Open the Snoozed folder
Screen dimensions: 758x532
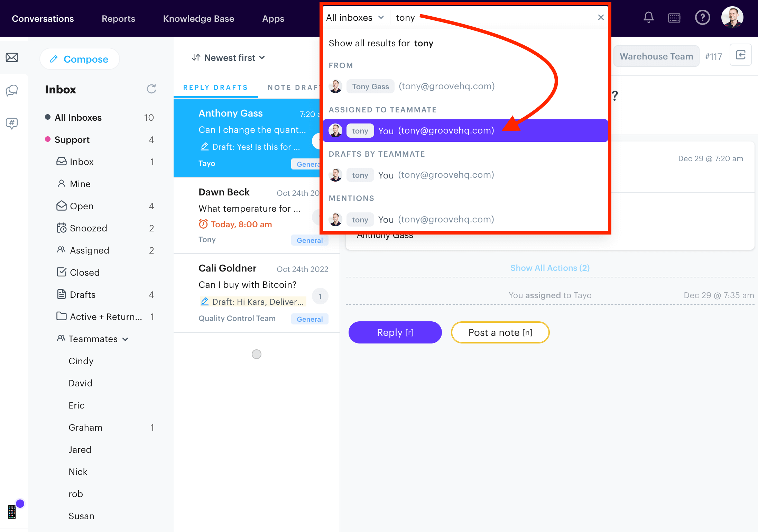88,228
